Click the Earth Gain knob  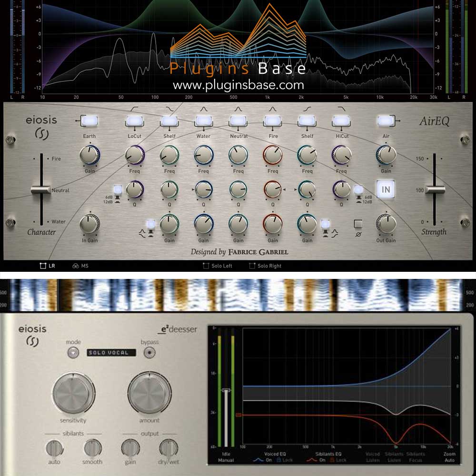click(x=89, y=155)
